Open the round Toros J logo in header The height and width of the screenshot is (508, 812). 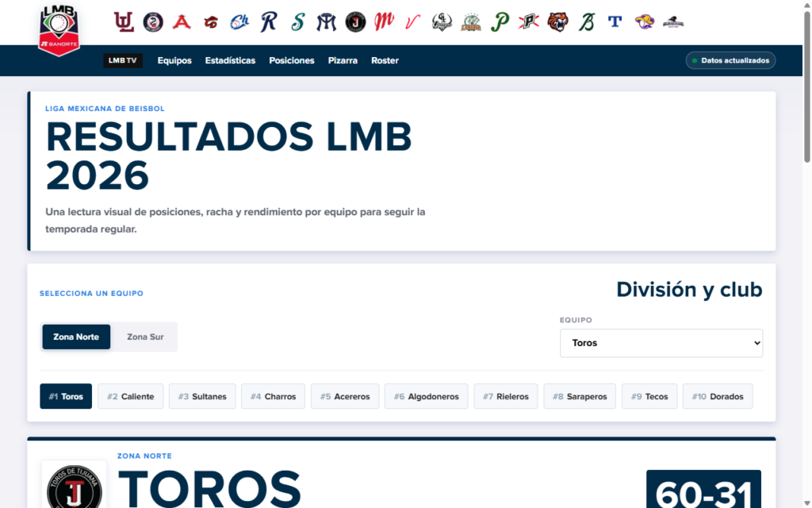click(355, 21)
